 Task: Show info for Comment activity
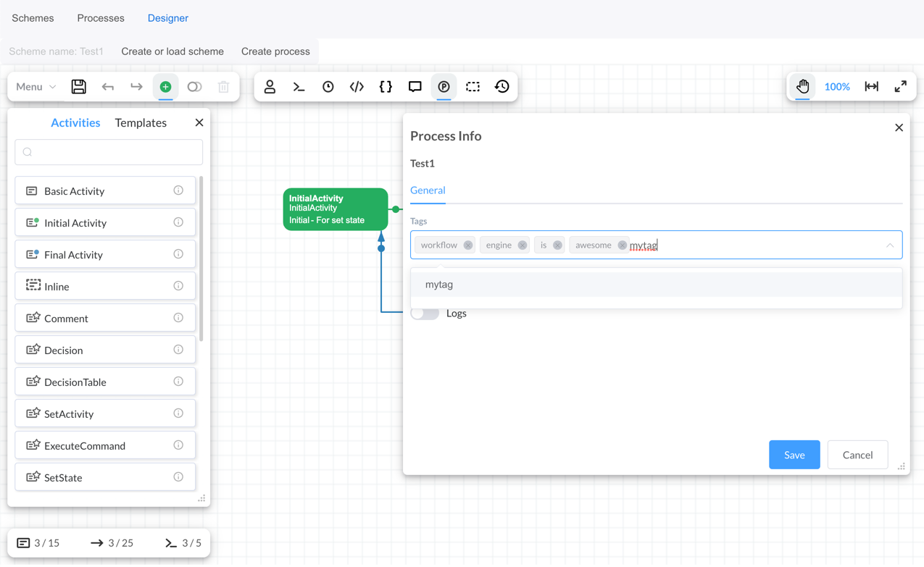(x=178, y=318)
